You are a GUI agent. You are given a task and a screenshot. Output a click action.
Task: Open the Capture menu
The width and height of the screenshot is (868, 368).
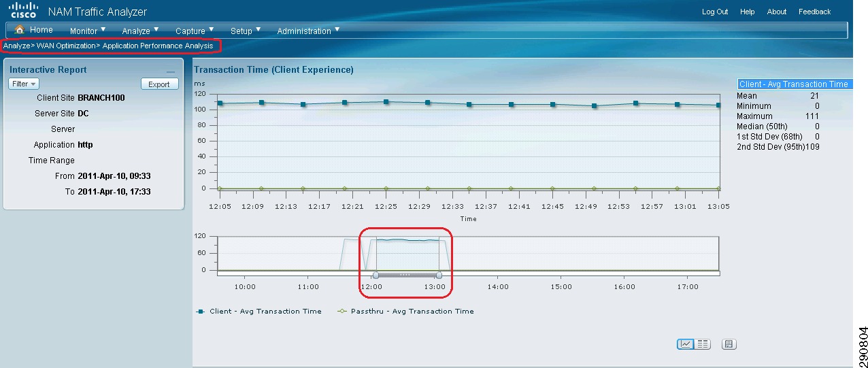[x=195, y=31]
